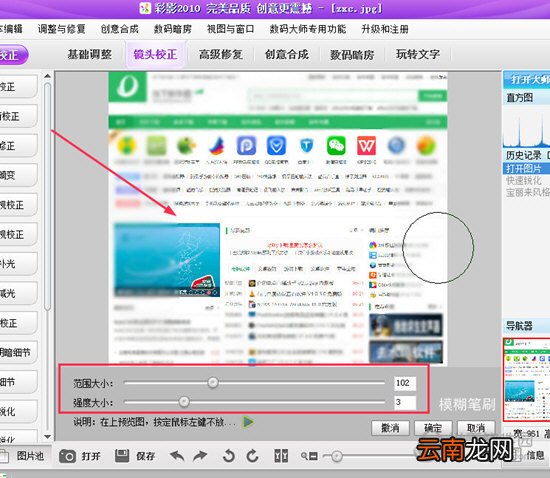
Task: Open the 视图与窗口 menu
Action: [230, 29]
